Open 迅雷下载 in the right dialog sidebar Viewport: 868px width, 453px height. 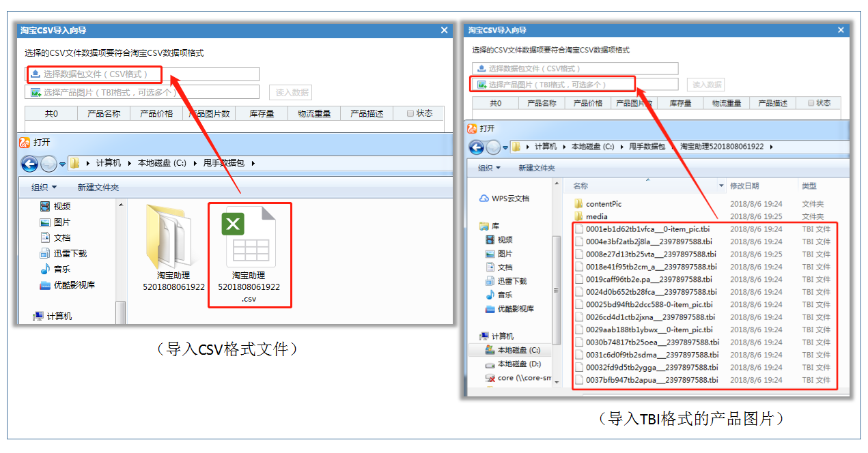click(x=506, y=280)
